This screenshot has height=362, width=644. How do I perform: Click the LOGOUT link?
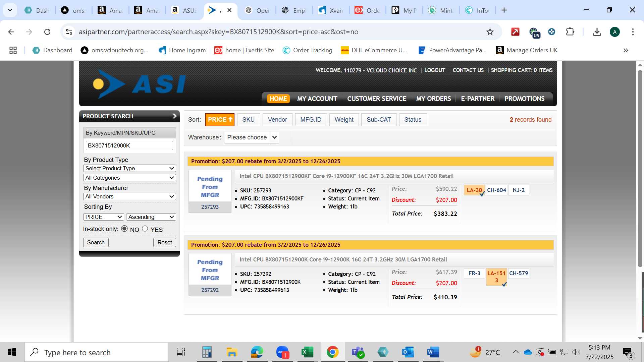[435, 70]
